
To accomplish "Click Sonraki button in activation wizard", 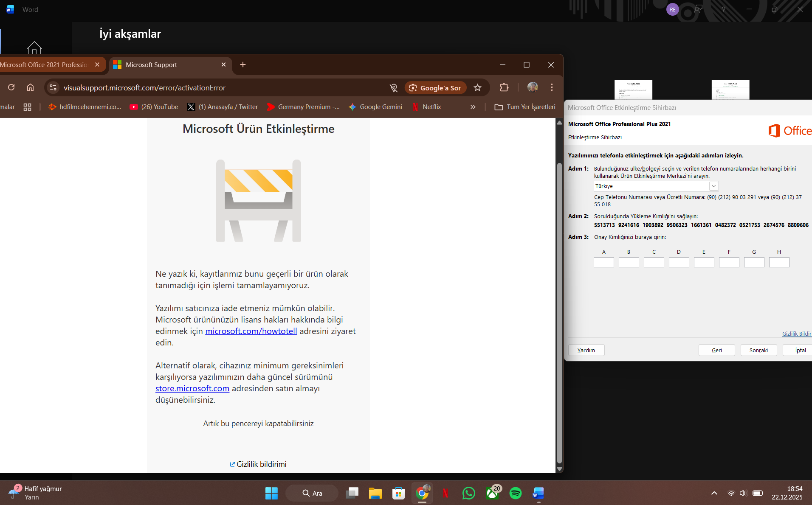I will pos(759,350).
